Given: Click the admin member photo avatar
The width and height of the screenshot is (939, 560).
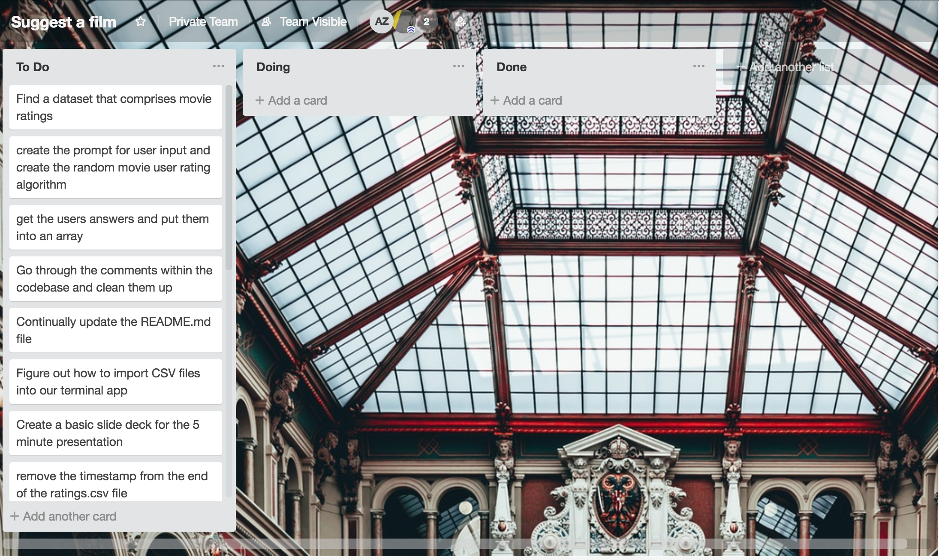Looking at the screenshot, I should (404, 22).
